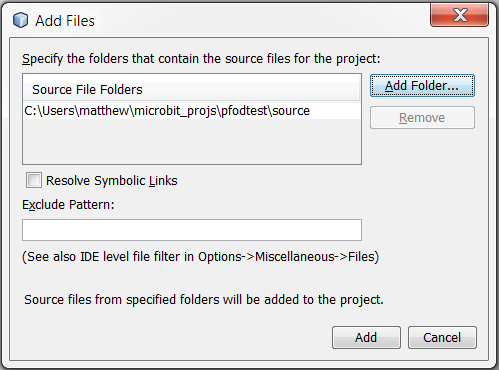Image resolution: width=499 pixels, height=370 pixels.
Task: Click the Remove button
Action: click(x=422, y=118)
